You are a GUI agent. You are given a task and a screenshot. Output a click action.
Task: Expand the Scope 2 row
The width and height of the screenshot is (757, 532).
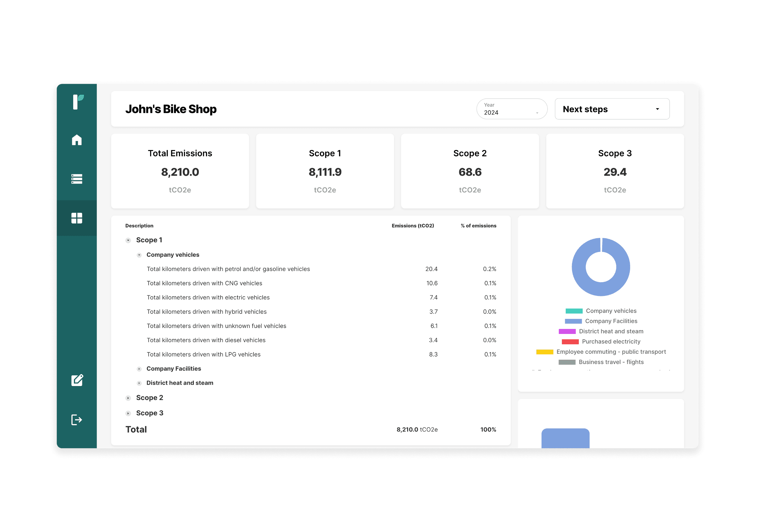(x=128, y=398)
